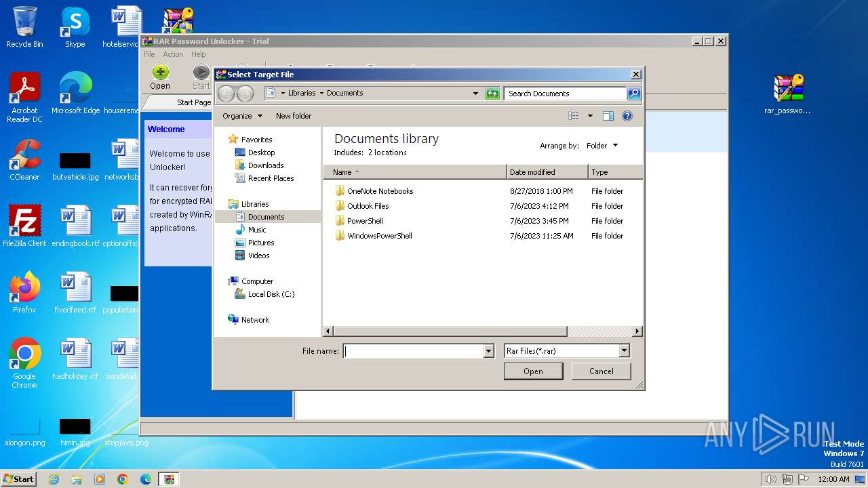
Task: Open the FileZilla Client desktop icon
Action: 24,226
